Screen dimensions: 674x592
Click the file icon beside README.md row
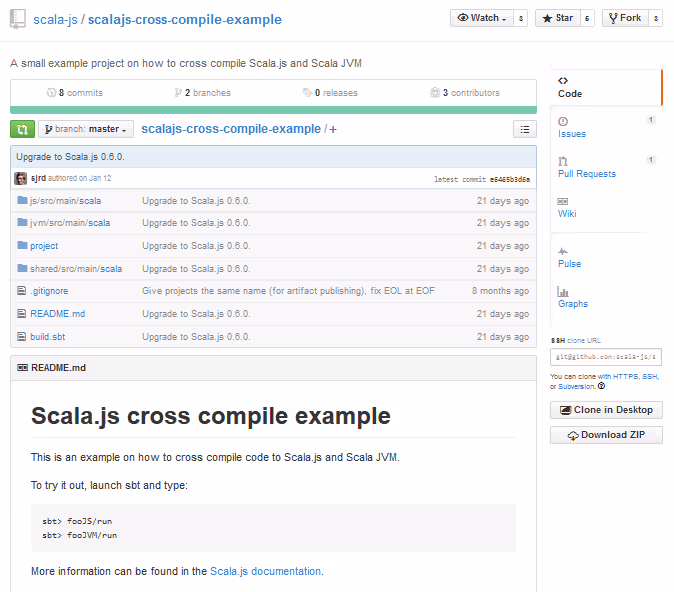pyautogui.click(x=21, y=313)
